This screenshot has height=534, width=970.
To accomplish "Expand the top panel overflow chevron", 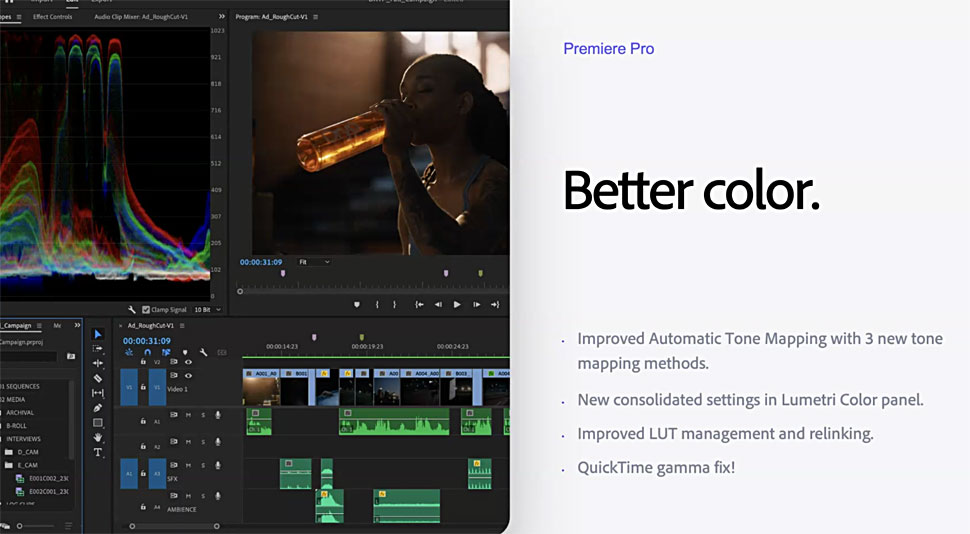I will pos(222,16).
